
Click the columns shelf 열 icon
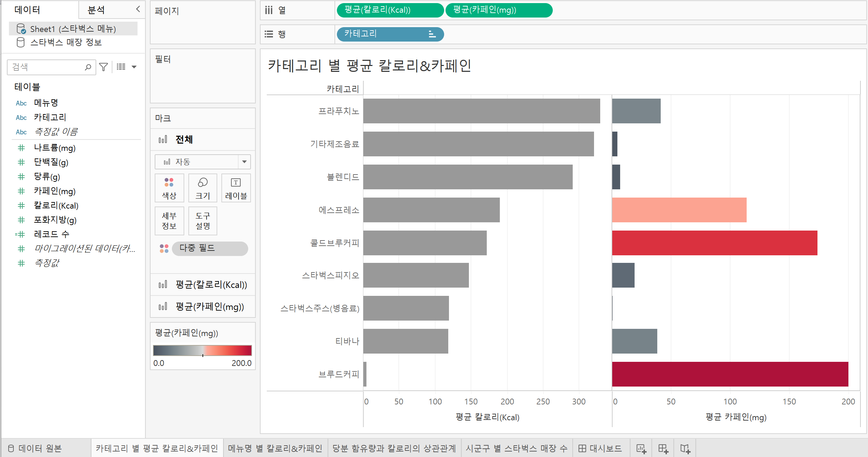tap(269, 10)
